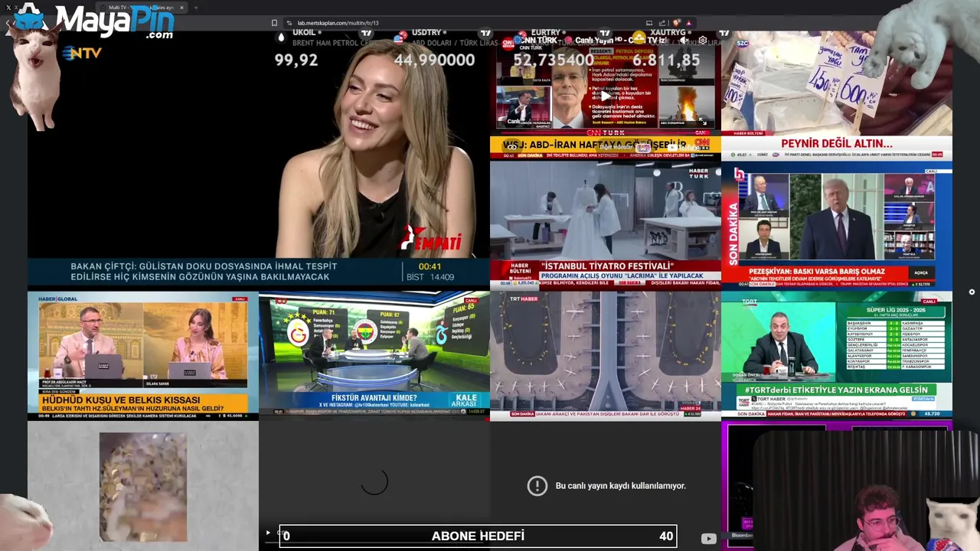Click the UKOIL ticker label

[304, 33]
